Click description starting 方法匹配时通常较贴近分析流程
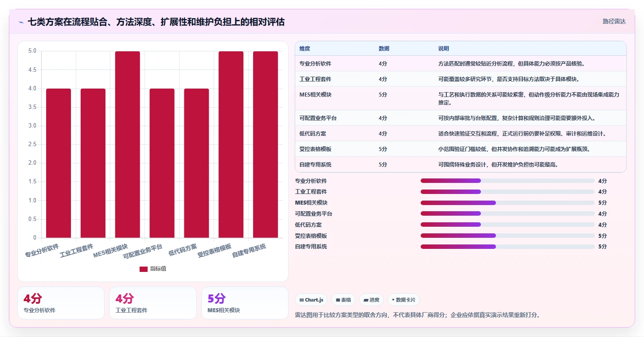The width and height of the screenshot is (644, 337). tap(511, 64)
